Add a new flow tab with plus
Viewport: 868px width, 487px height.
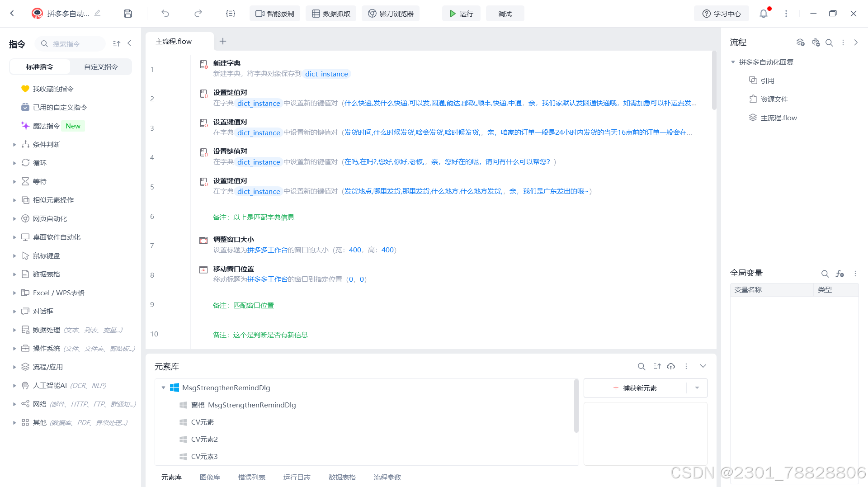pyautogui.click(x=223, y=41)
